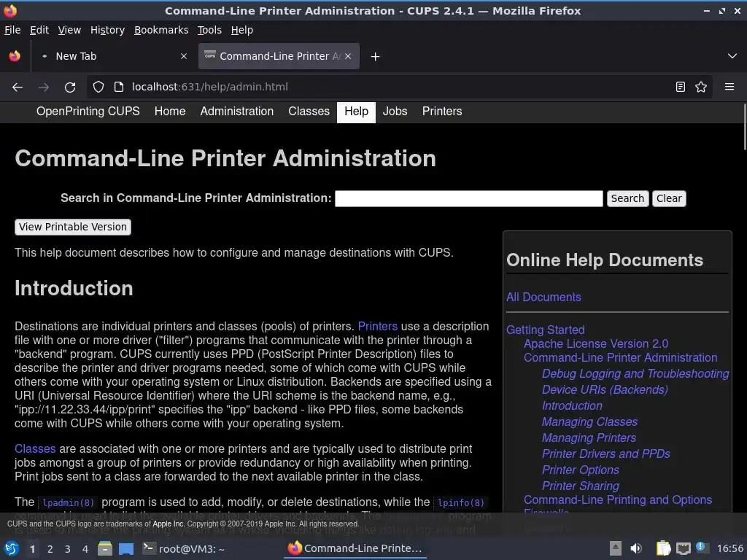Image resolution: width=747 pixels, height=560 pixels.
Task: Reload the page with the refresh icon
Action: (70, 87)
